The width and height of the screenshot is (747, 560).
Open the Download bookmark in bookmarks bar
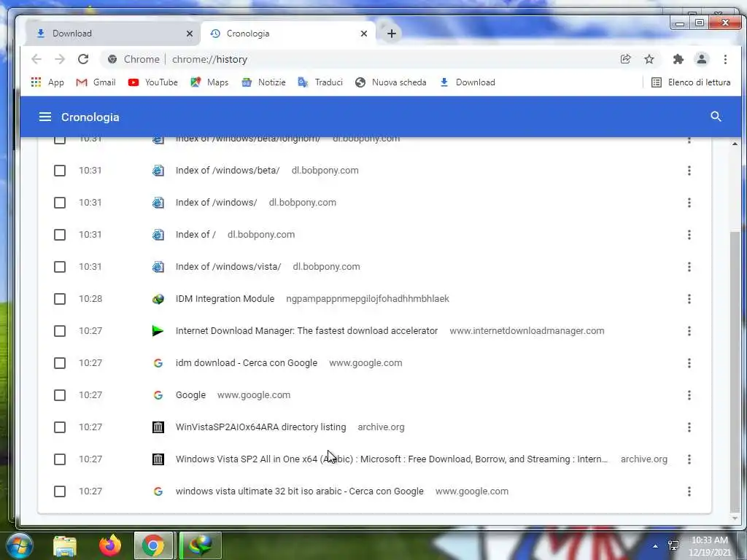[x=468, y=82]
